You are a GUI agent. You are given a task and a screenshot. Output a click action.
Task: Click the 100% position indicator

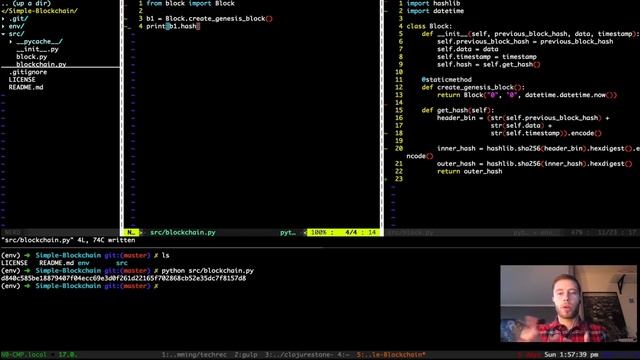coord(322,233)
